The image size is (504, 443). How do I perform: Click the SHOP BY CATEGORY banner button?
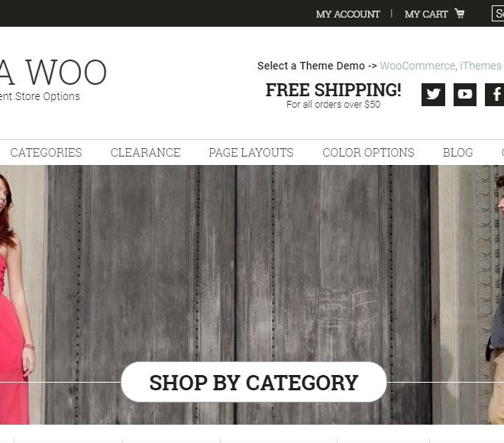(x=254, y=382)
